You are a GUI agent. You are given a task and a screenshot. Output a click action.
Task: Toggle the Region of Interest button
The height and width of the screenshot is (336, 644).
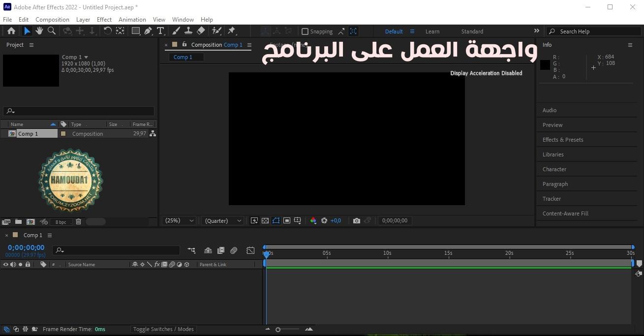tap(287, 220)
